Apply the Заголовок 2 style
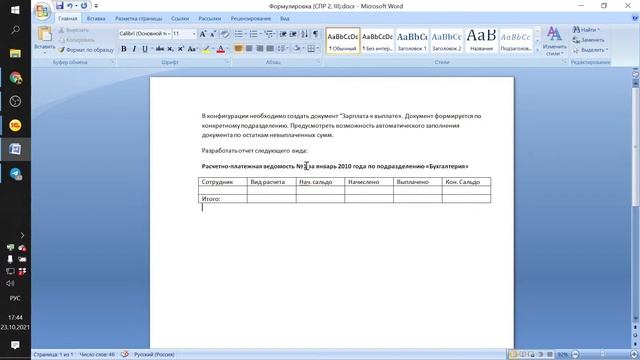This screenshot has width=640, height=360. [447, 40]
